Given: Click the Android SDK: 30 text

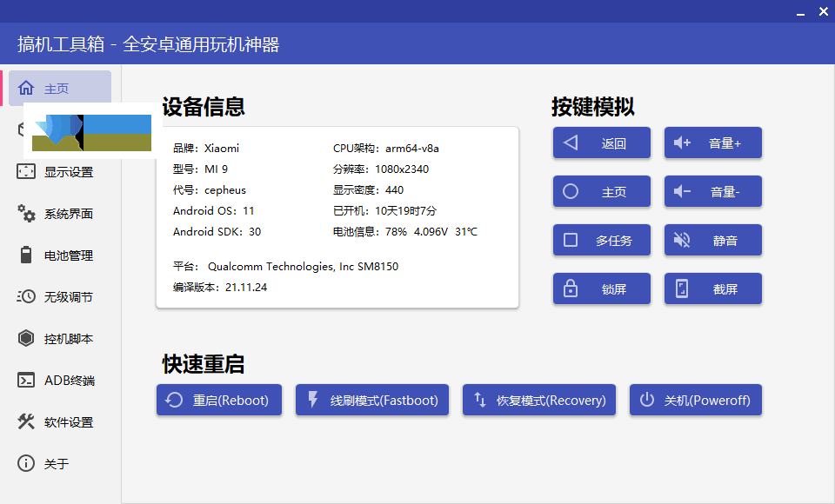Looking at the screenshot, I should click(217, 231).
